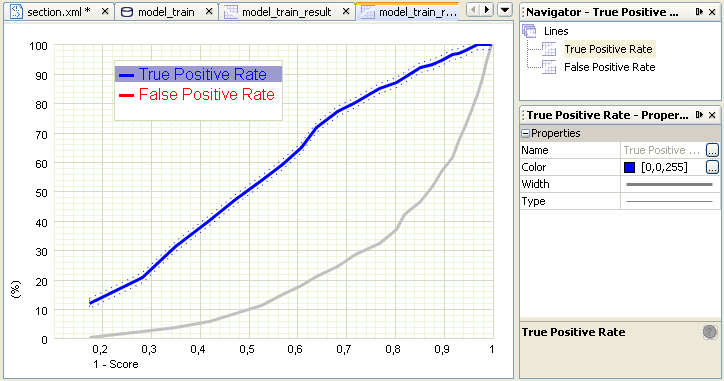
Task: Click the model_train_result chart icon
Action: [231, 12]
